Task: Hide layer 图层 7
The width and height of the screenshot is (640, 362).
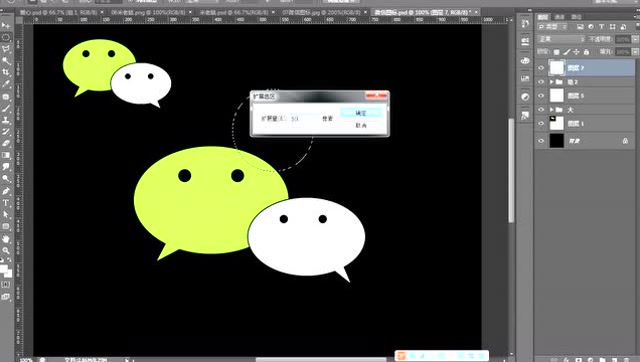Action: [x=541, y=68]
